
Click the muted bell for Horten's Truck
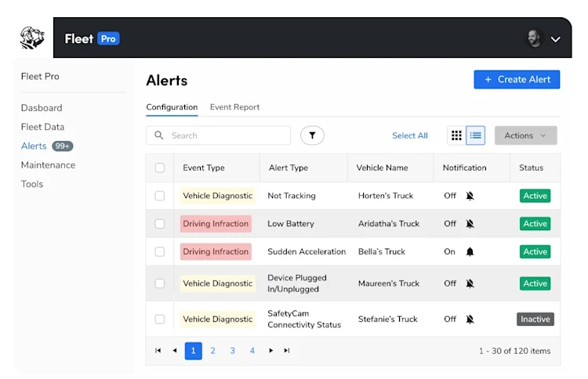(x=470, y=196)
